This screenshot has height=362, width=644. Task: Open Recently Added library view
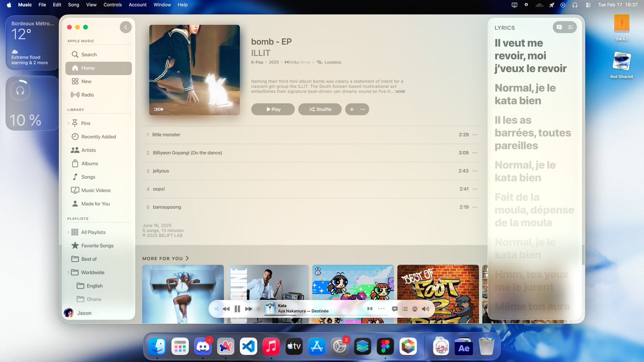[99, 137]
